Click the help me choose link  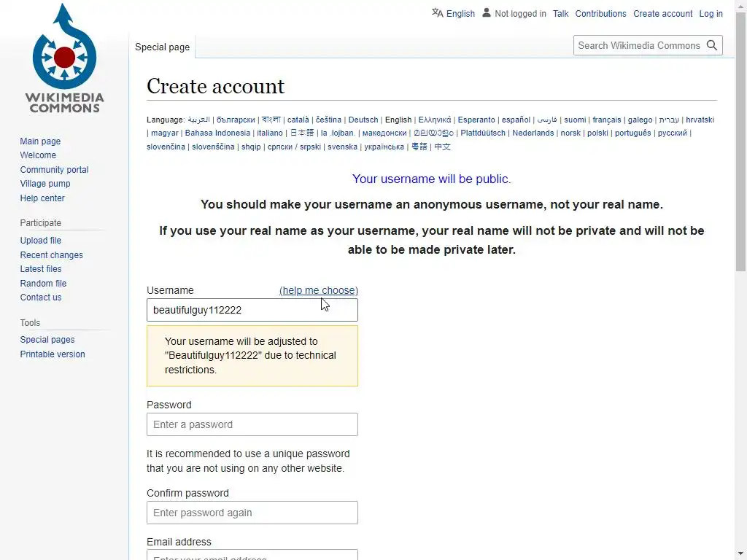click(x=319, y=290)
